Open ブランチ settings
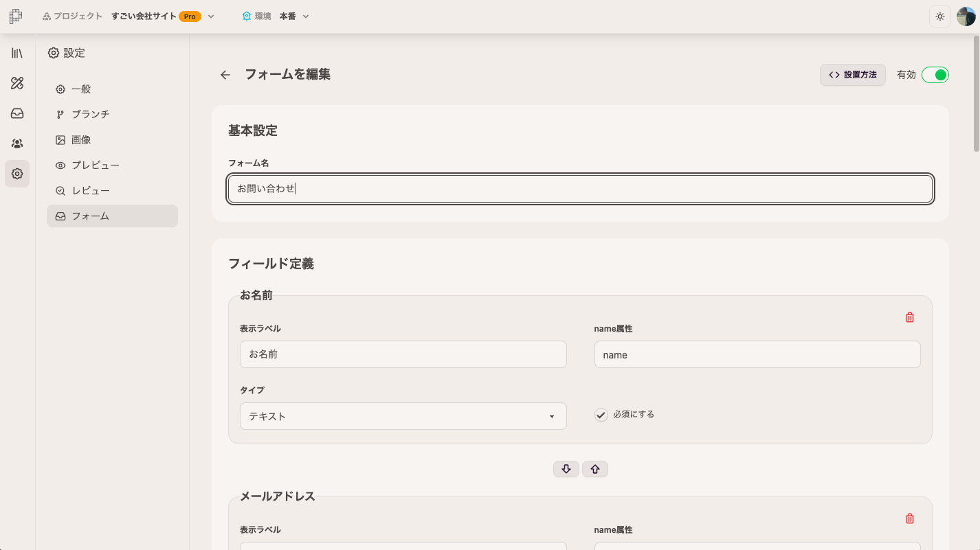The width and height of the screenshot is (980, 550). (112, 115)
